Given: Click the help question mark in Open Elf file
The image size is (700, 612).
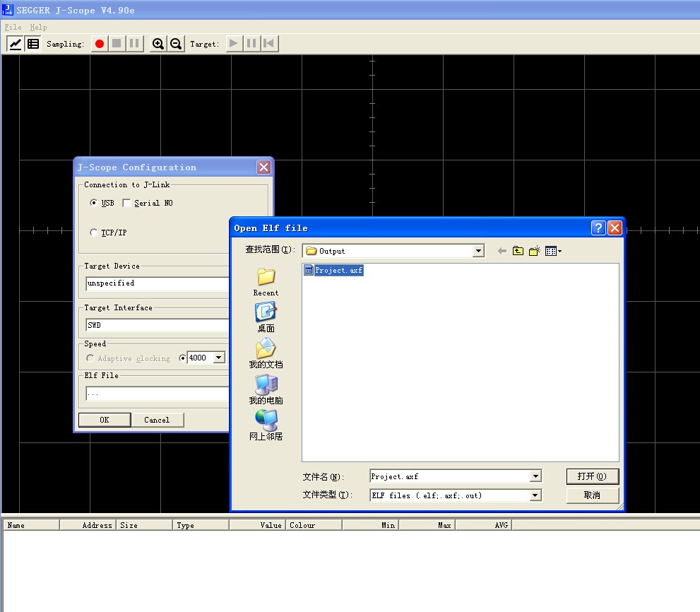Looking at the screenshot, I should (x=598, y=228).
